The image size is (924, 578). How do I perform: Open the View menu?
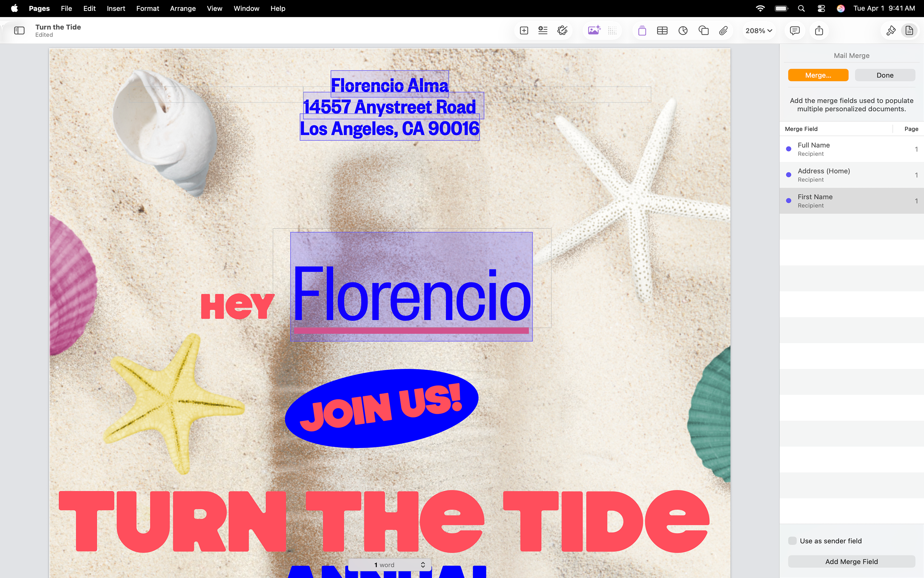214,8
